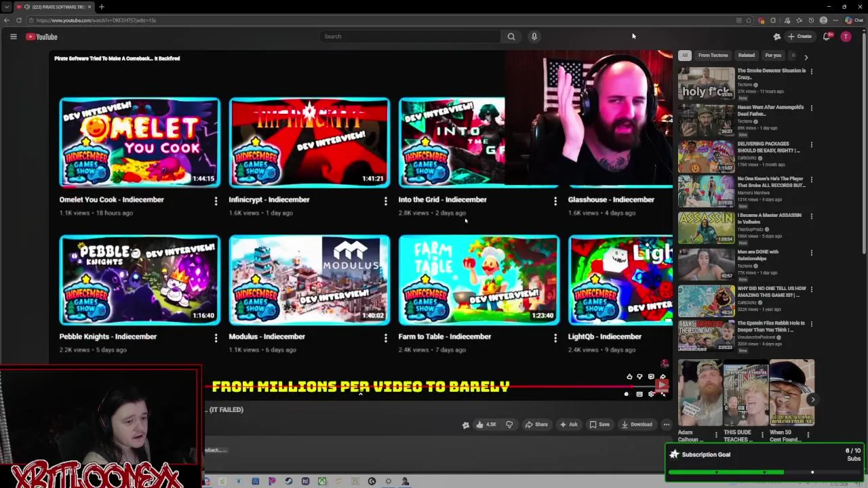Open options for Men are DONE video
The image size is (868, 488).
click(811, 253)
